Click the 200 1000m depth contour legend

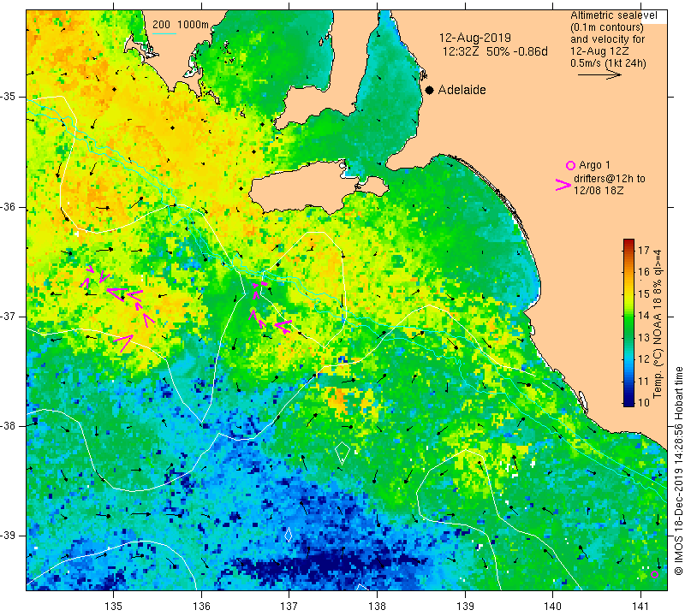click(x=181, y=25)
